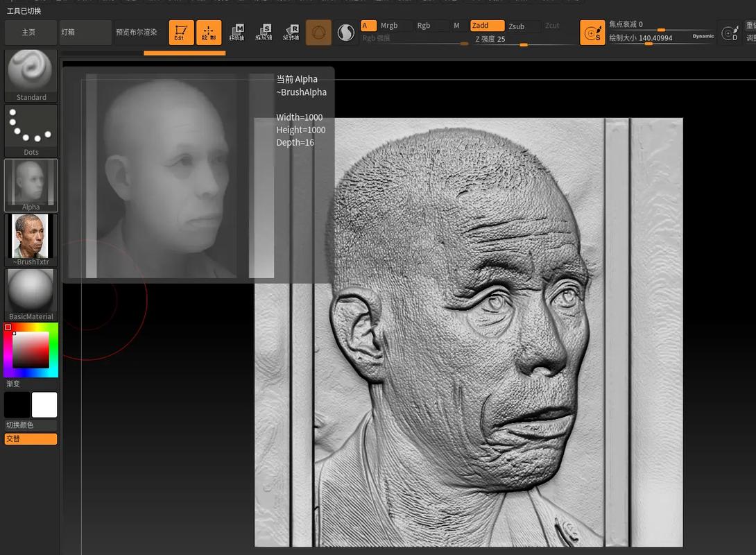Switch to the Scale gizmo (S) icon
This screenshot has width=756, height=555.
point(264,33)
